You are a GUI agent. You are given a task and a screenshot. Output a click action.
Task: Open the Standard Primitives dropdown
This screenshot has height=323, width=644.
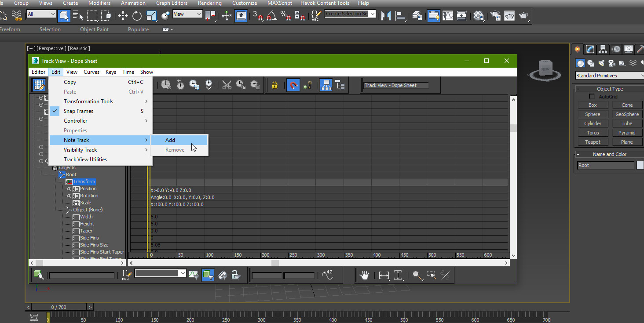(x=609, y=75)
